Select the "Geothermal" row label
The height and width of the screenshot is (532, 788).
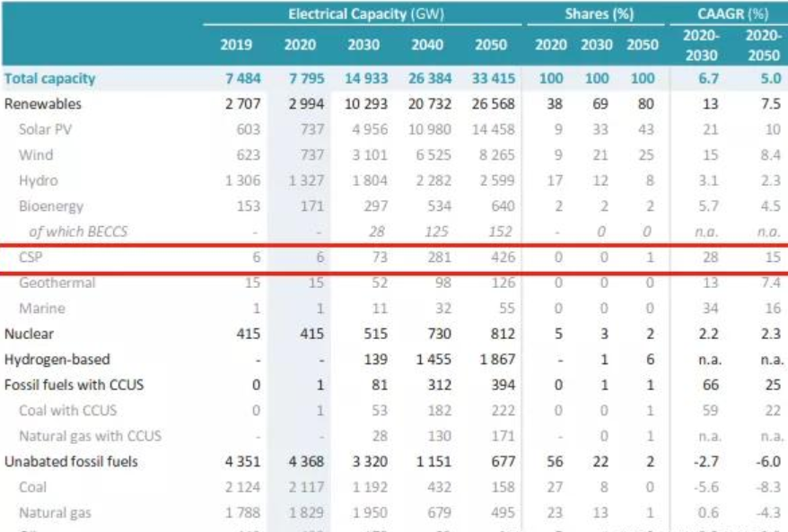click(57, 283)
